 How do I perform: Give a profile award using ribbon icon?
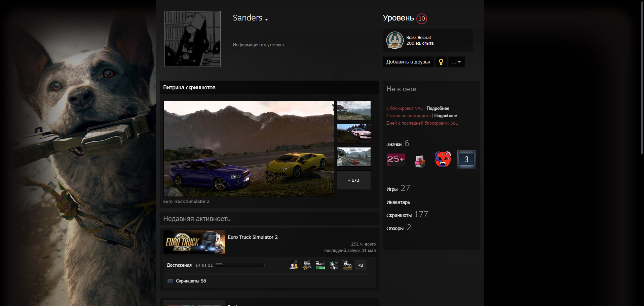click(x=441, y=62)
